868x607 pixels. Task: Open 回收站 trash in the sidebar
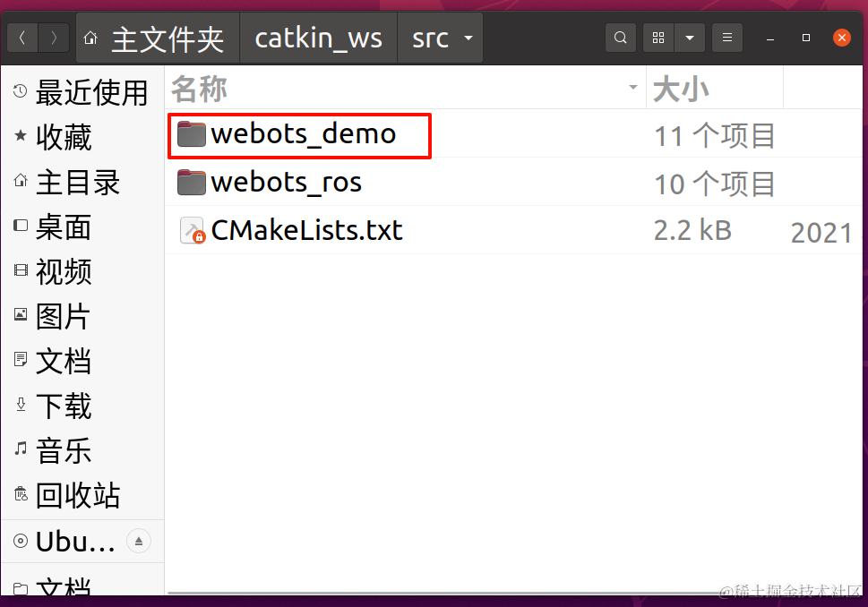point(77,495)
